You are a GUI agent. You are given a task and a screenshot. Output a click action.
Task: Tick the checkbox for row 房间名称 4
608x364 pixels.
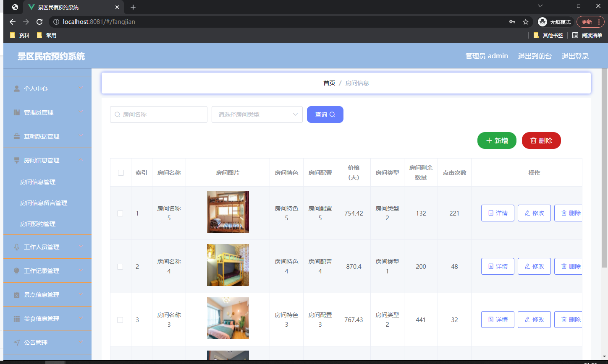[x=120, y=267]
